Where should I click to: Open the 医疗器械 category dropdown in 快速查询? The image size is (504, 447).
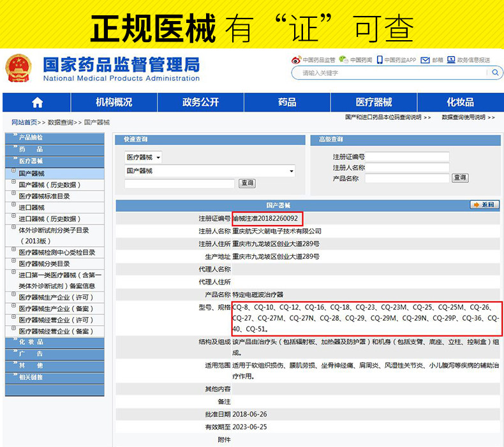(x=143, y=157)
